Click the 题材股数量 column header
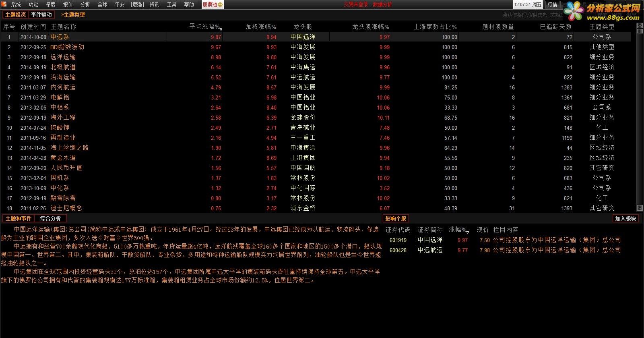Image resolution: width=644 pixels, height=338 pixels. (x=498, y=27)
